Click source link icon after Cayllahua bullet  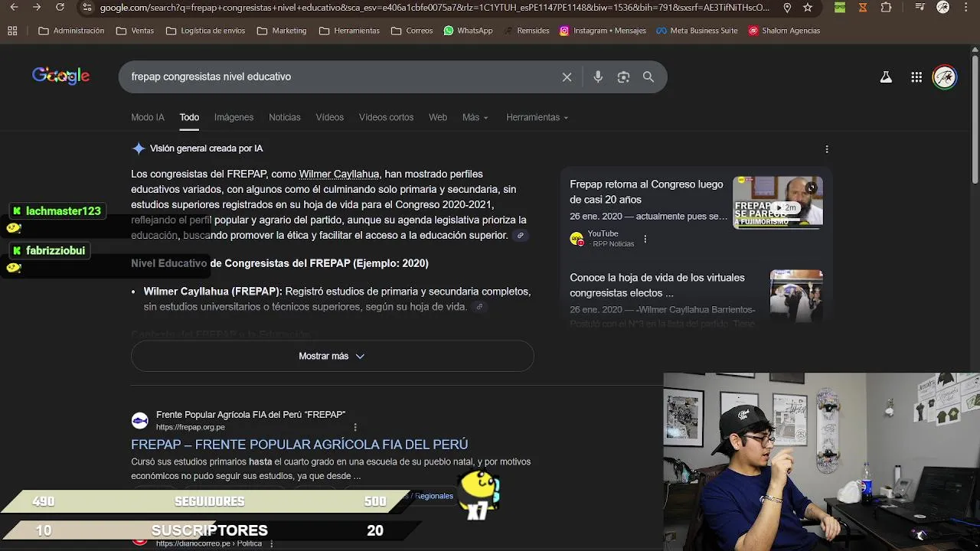(479, 307)
